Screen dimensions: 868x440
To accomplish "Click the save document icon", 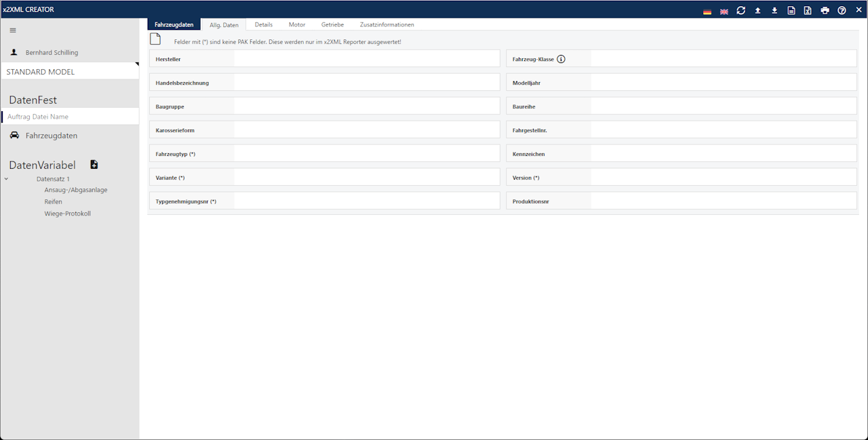I will pos(791,11).
